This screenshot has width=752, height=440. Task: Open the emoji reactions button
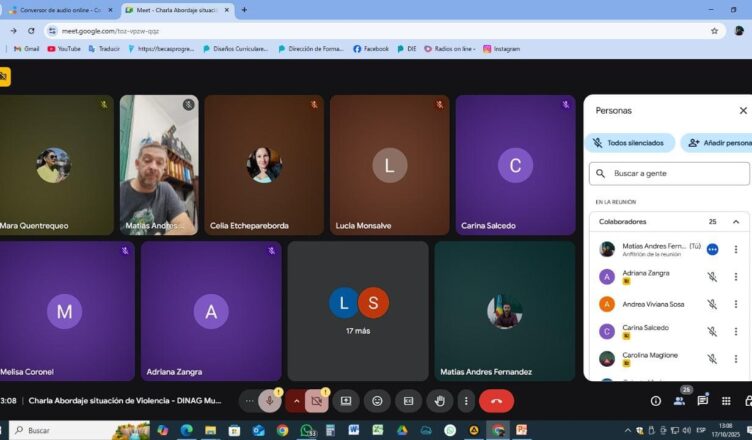[x=377, y=401]
